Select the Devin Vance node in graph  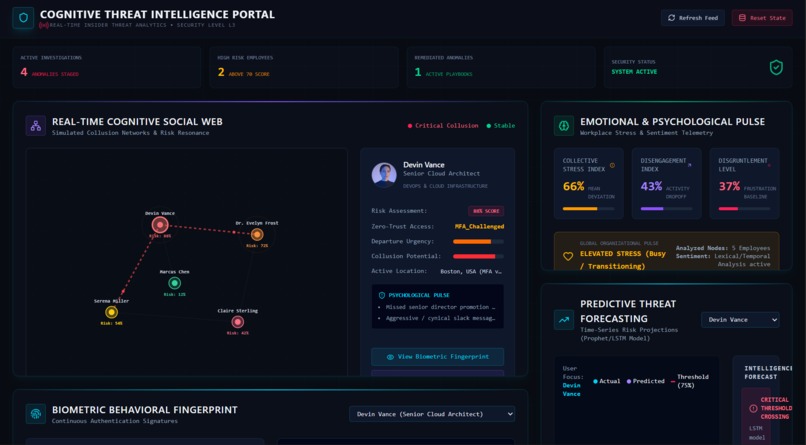tap(160, 225)
